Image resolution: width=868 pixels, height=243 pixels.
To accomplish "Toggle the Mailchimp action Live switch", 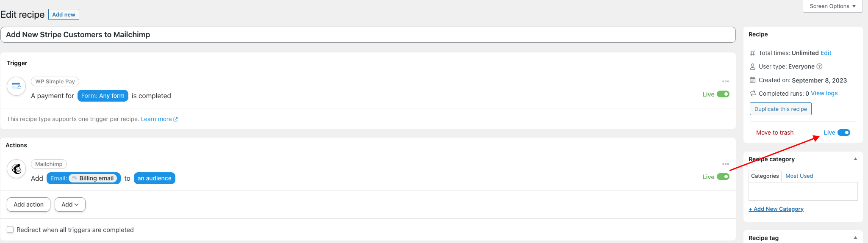I will coord(723,177).
